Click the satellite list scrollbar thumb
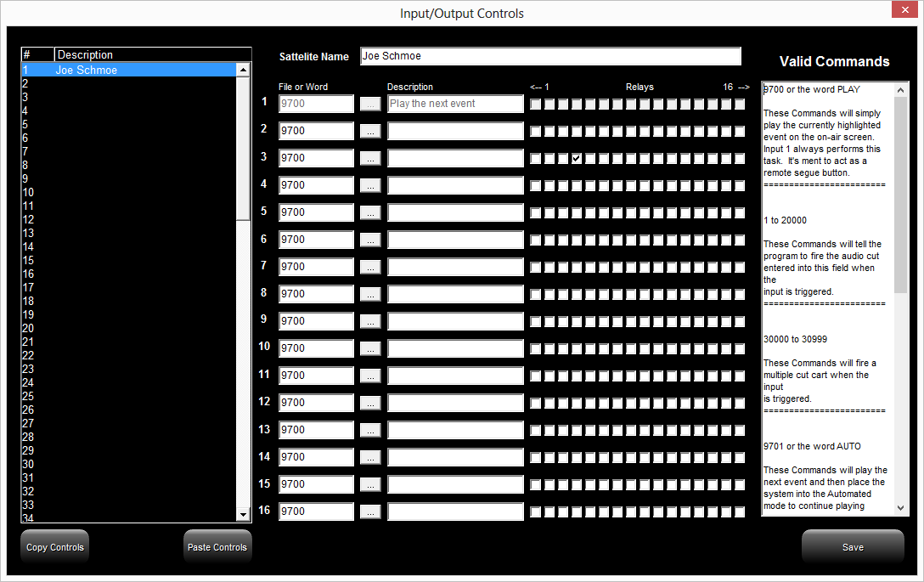Screen dimensions: 924x582 243,148
